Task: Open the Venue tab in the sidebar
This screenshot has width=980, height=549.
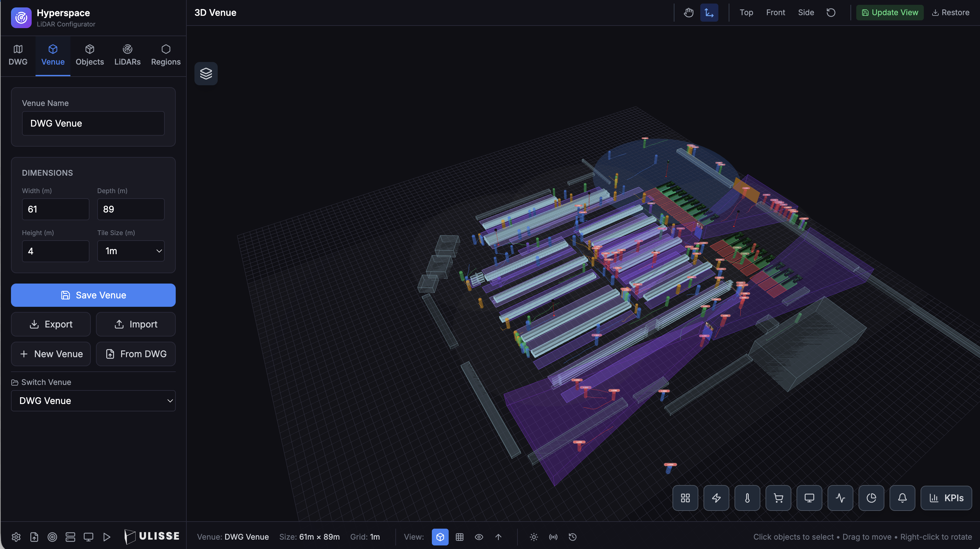Action: coord(53,55)
